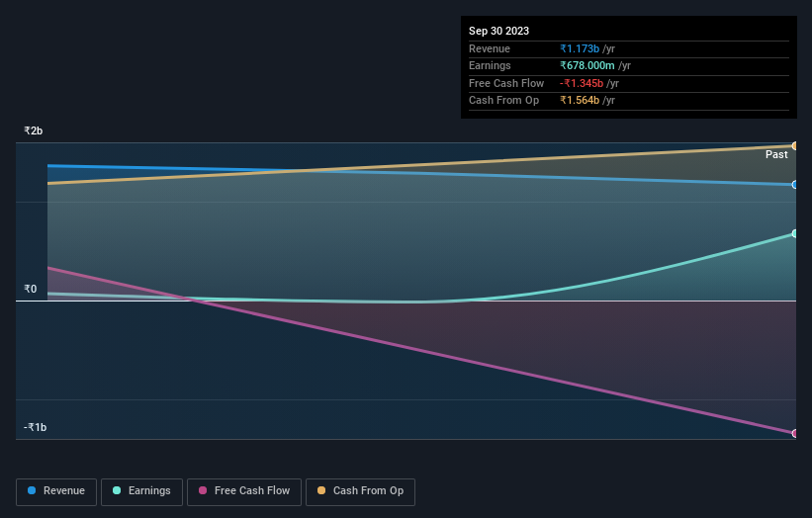Click the pink Free Cash Flow end marker
The width and height of the screenshot is (812, 518).
(795, 433)
